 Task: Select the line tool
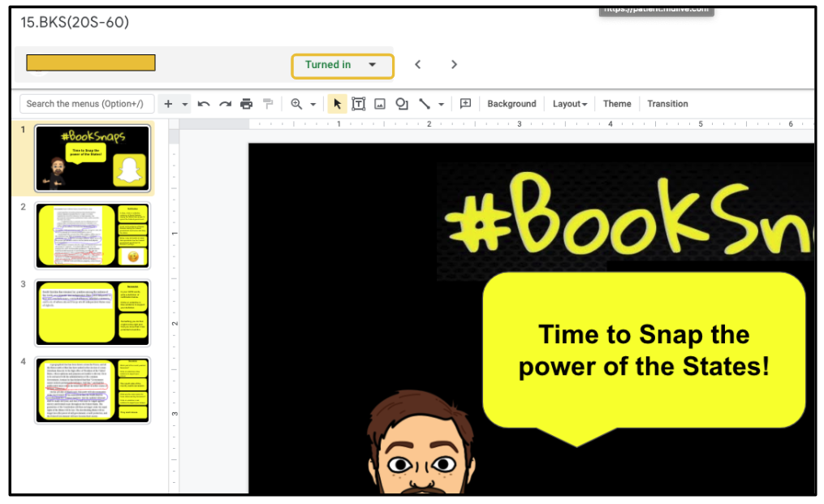pyautogui.click(x=425, y=104)
